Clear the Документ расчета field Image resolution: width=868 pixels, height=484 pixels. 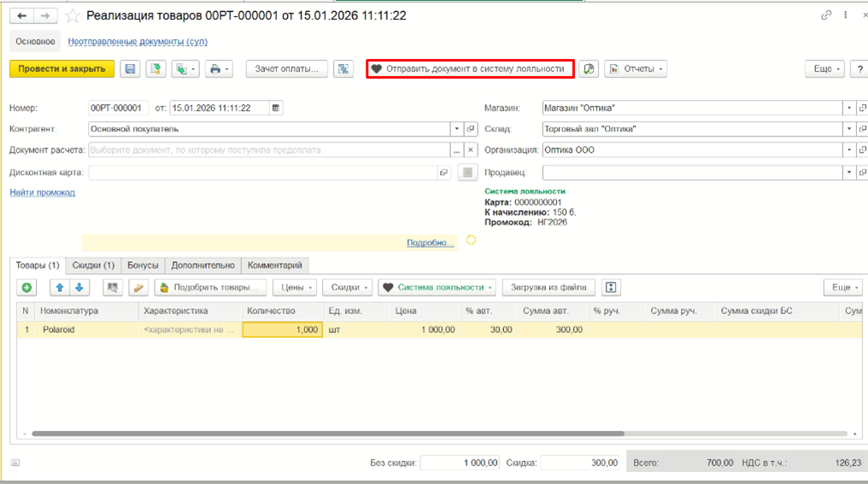471,150
